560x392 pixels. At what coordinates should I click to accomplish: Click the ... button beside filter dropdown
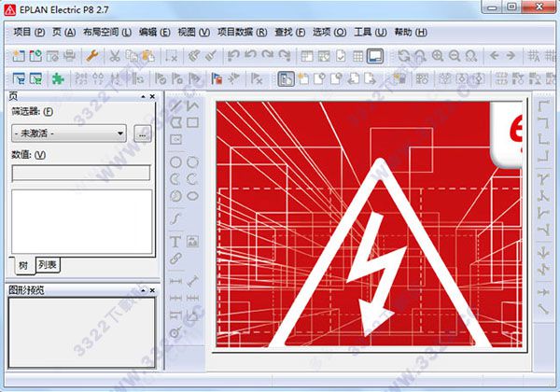click(142, 133)
